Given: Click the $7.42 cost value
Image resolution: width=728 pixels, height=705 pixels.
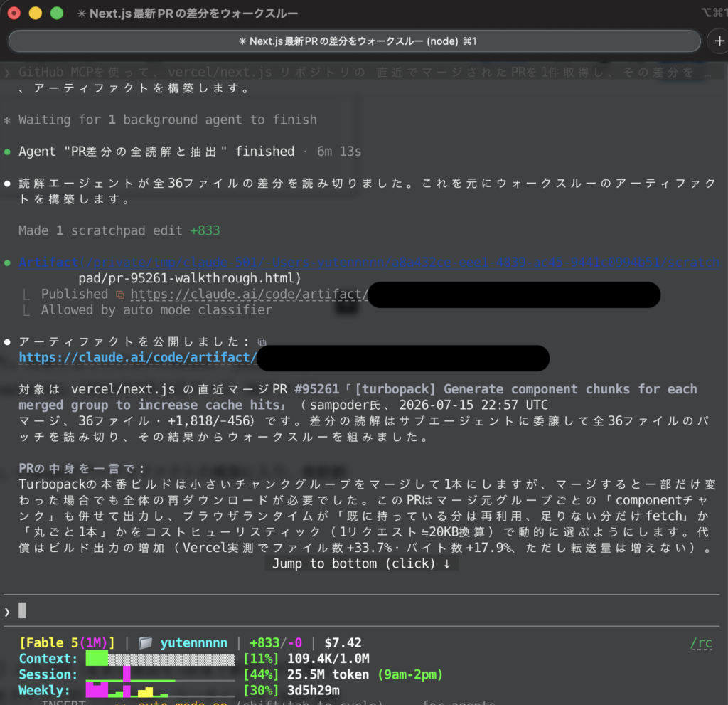Looking at the screenshot, I should (343, 642).
